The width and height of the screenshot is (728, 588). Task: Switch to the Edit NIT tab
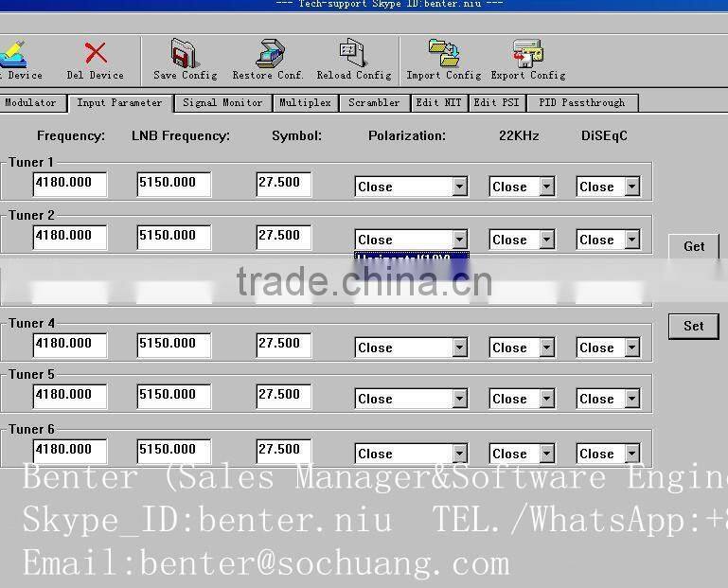click(438, 102)
